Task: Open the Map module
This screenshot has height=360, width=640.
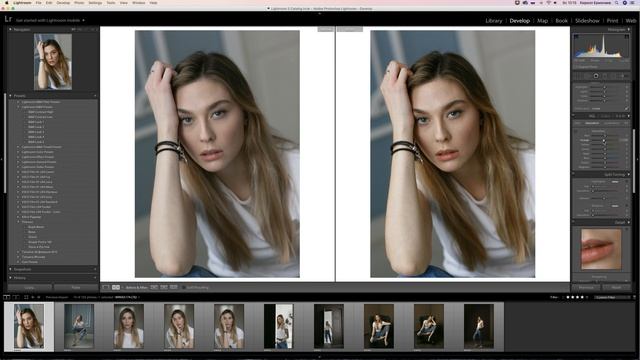Action: coord(542,20)
